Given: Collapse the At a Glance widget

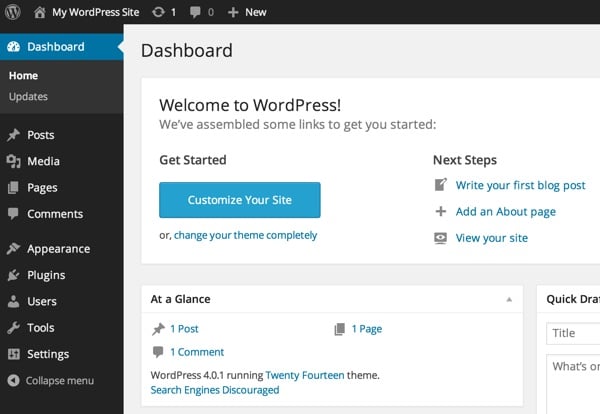Looking at the screenshot, I should pos(508,299).
